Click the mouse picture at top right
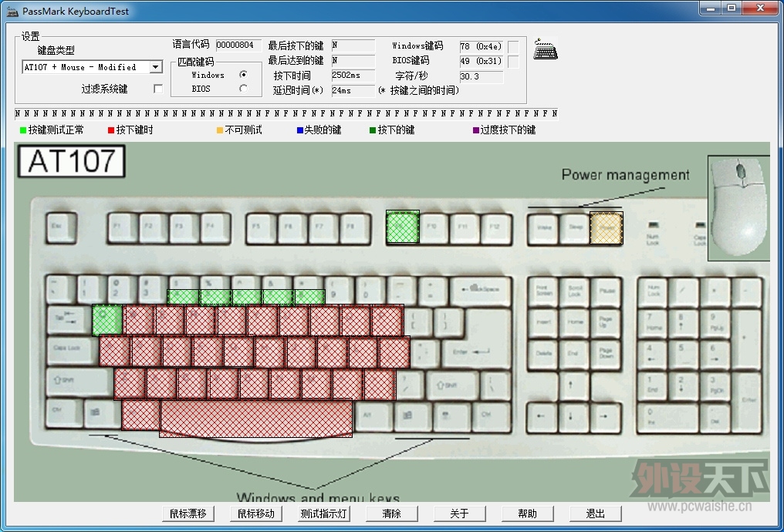Viewport: 784px width, 532px height. [x=738, y=207]
